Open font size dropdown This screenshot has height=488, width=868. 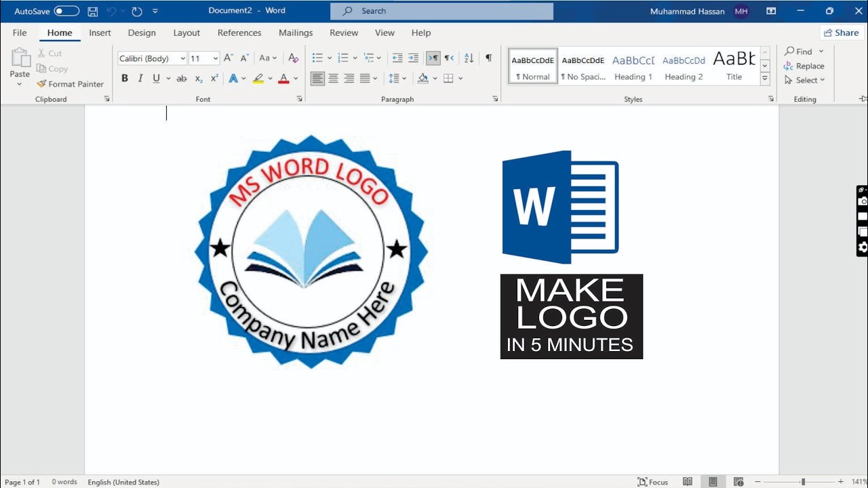pyautogui.click(x=216, y=58)
